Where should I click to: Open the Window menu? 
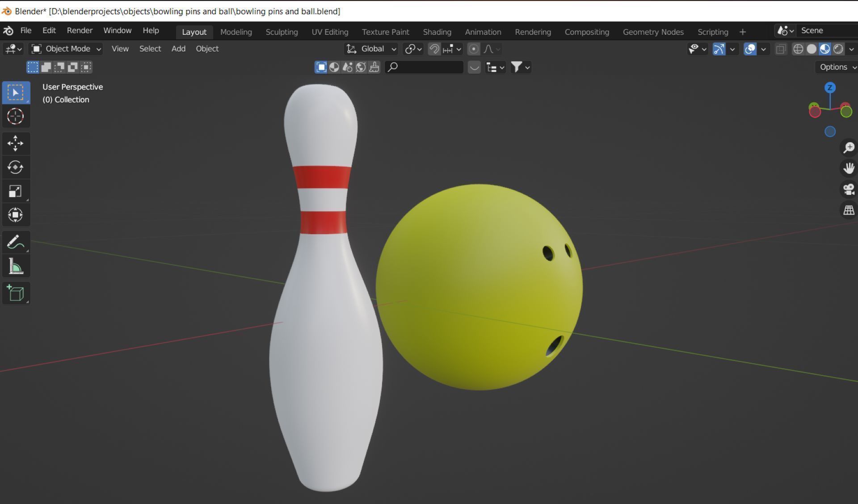[117, 30]
